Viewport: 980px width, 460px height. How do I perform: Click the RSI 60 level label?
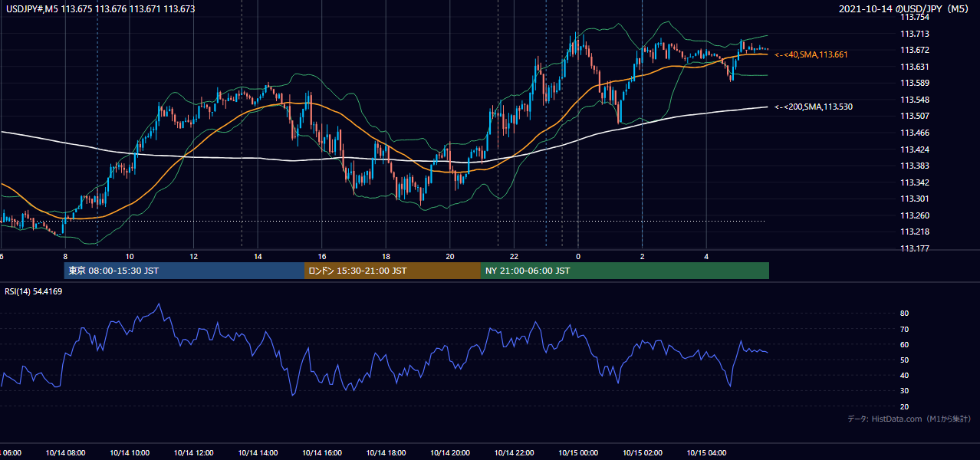904,344
